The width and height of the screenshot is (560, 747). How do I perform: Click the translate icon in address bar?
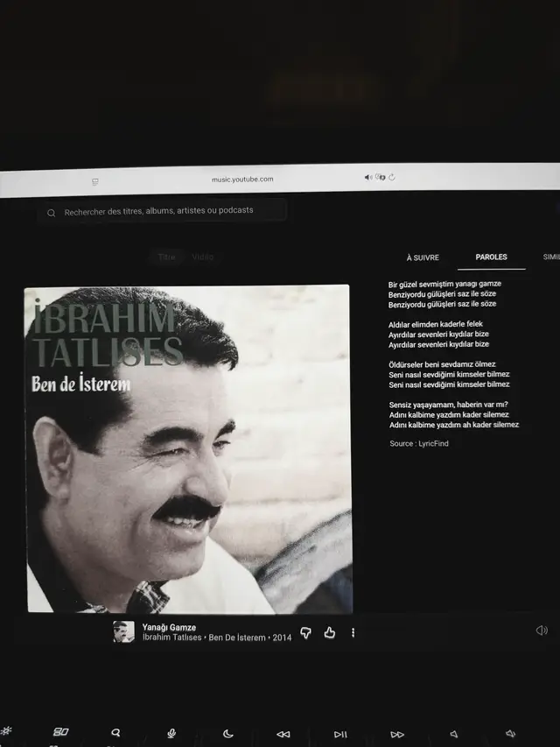[380, 177]
